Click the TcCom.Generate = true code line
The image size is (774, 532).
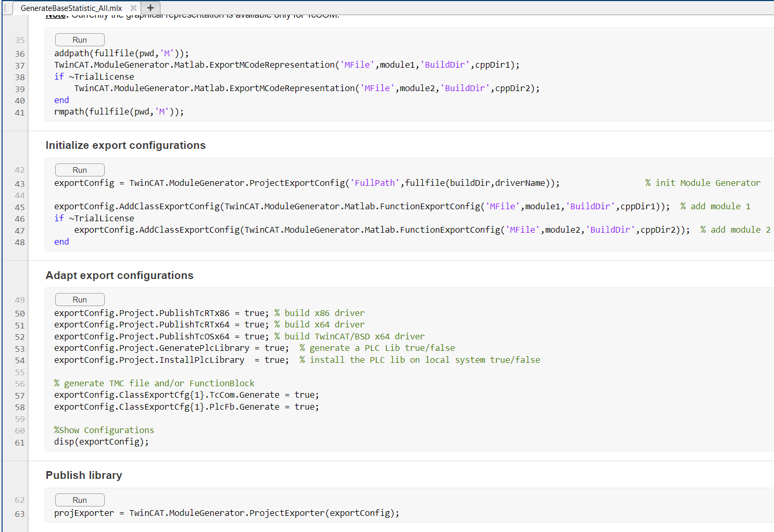click(186, 395)
